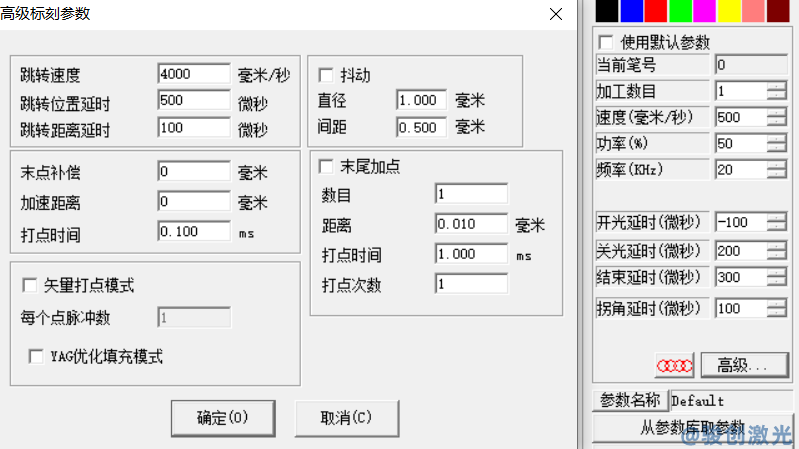Click the 末点补偿 input field
Viewport: 799px width, 449px height.
coord(194,171)
